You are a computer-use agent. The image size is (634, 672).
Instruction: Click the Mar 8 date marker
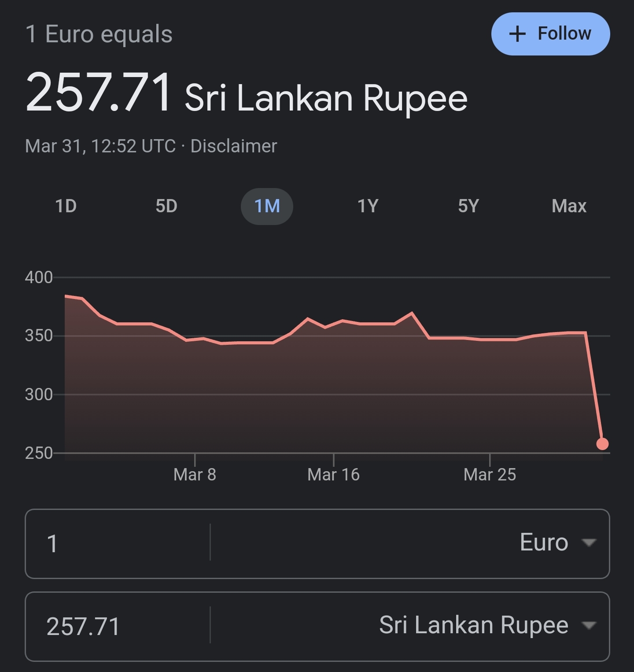(195, 475)
